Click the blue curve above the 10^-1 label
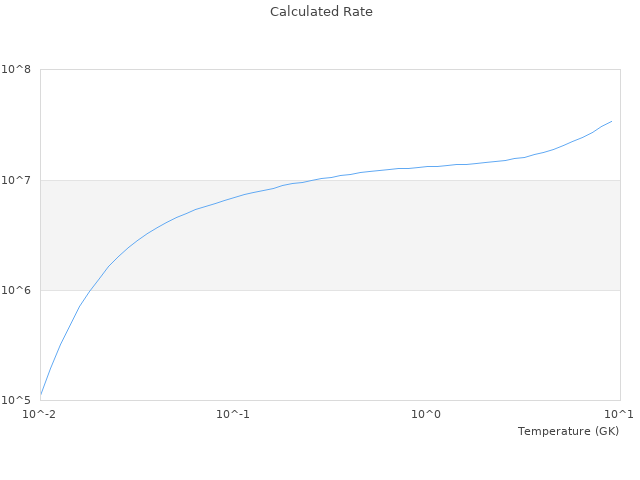This screenshot has width=640, height=480. tap(233, 197)
